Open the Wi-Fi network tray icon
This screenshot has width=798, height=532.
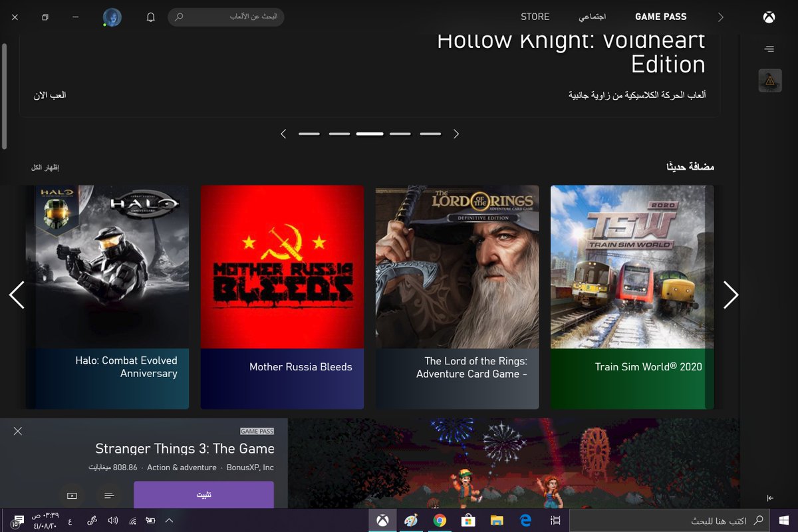click(132, 521)
